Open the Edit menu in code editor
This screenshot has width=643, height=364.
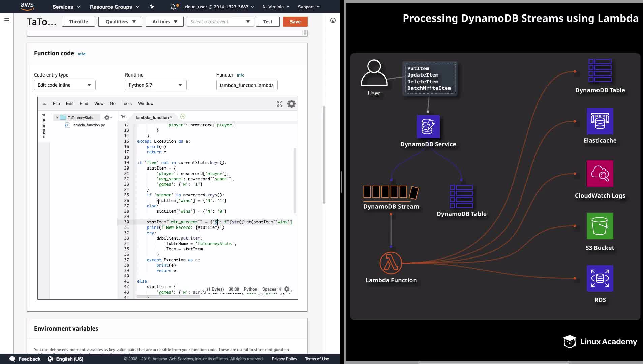click(x=70, y=104)
